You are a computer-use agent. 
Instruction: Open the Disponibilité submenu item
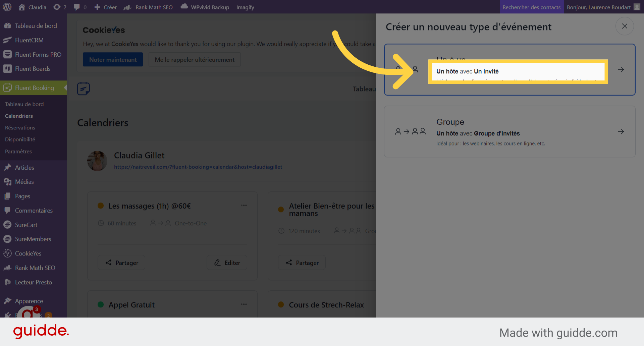coord(20,139)
